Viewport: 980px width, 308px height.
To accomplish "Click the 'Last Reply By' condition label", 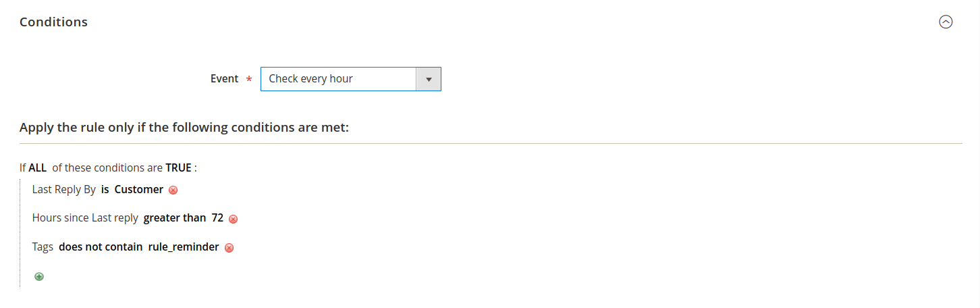I will tap(63, 190).
